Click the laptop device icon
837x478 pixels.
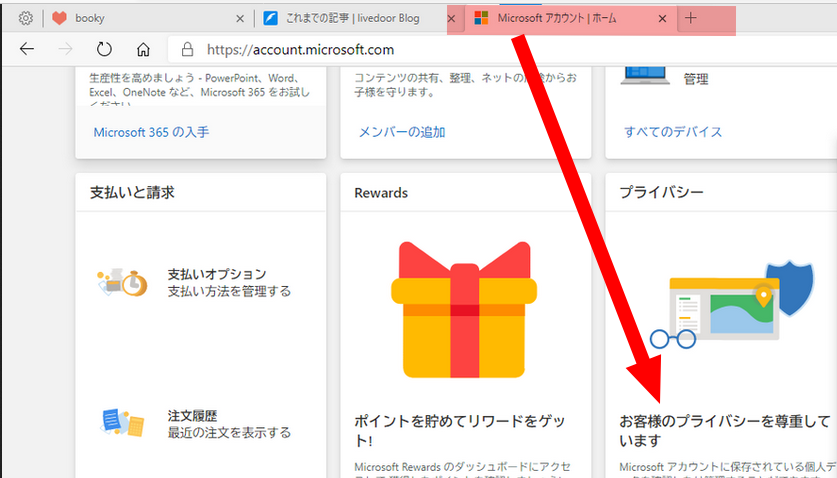tap(645, 75)
